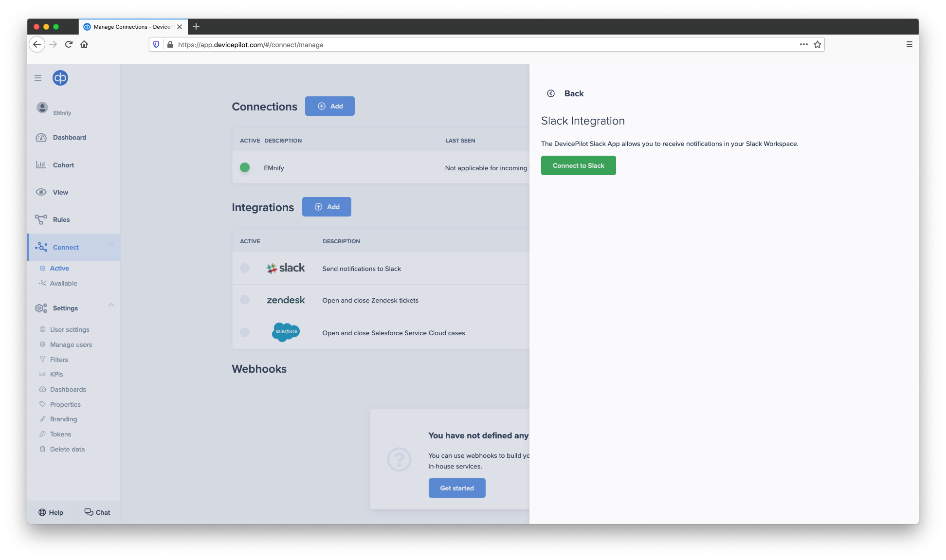Open Filters settings
This screenshot has height=560, width=946.
(x=59, y=360)
